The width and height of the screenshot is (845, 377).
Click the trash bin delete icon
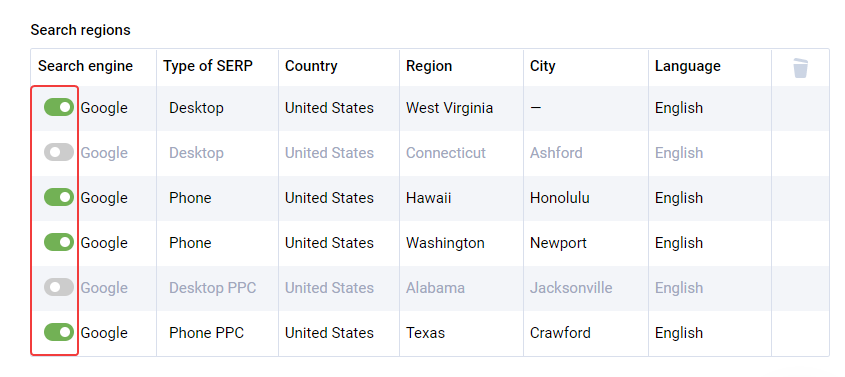pyautogui.click(x=800, y=68)
